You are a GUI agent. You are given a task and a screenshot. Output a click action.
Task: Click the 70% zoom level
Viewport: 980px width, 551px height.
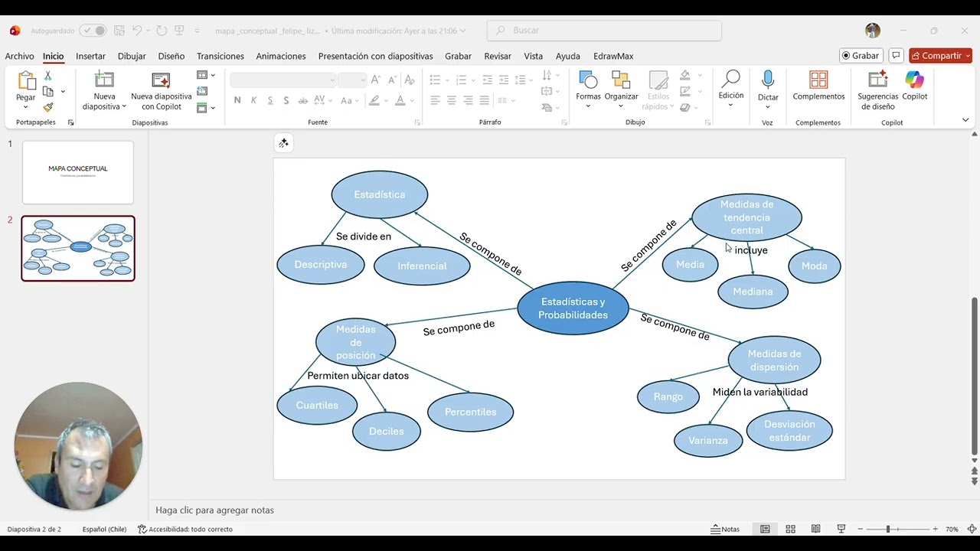pos(952,529)
